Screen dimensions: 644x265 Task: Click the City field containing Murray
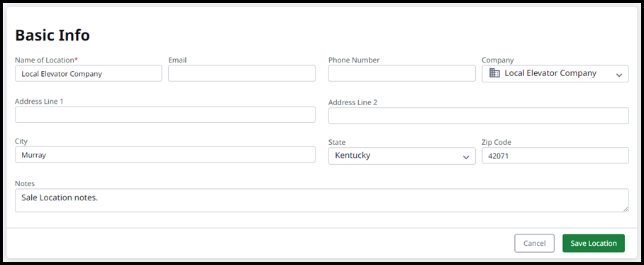165,155
